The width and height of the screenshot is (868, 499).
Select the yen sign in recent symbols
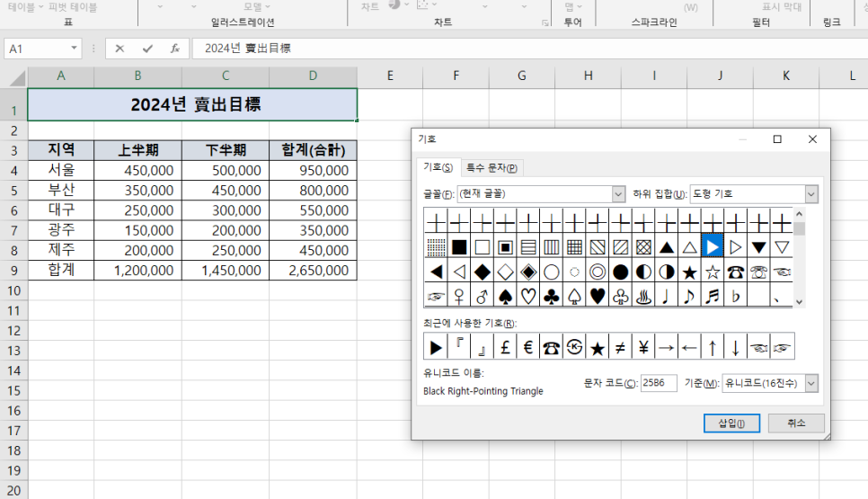pos(643,347)
